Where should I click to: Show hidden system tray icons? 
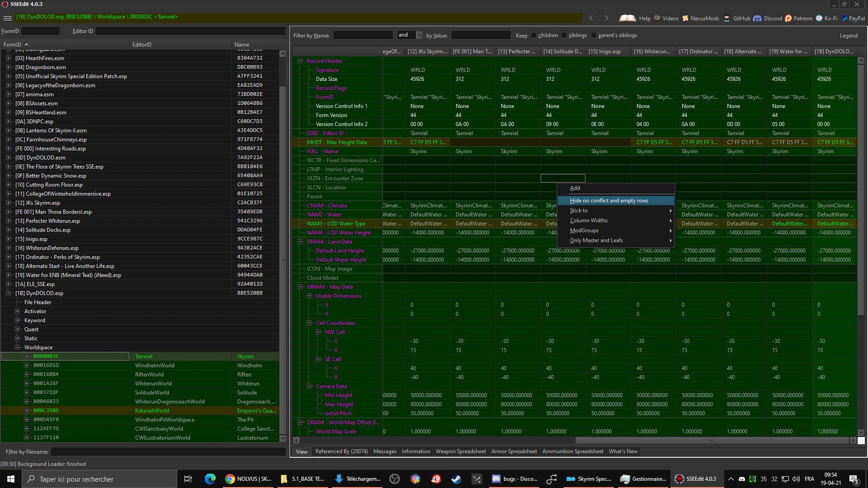[x=731, y=479]
